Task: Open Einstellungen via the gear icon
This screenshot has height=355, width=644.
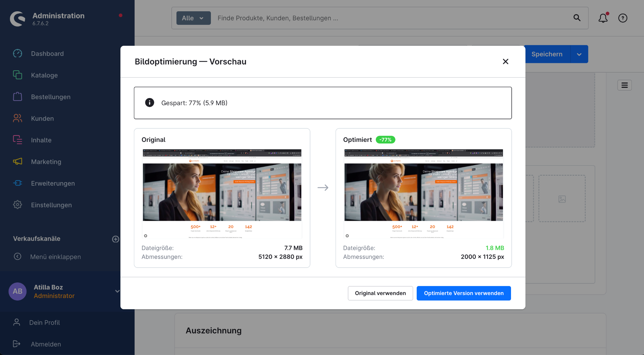Action: (x=17, y=205)
